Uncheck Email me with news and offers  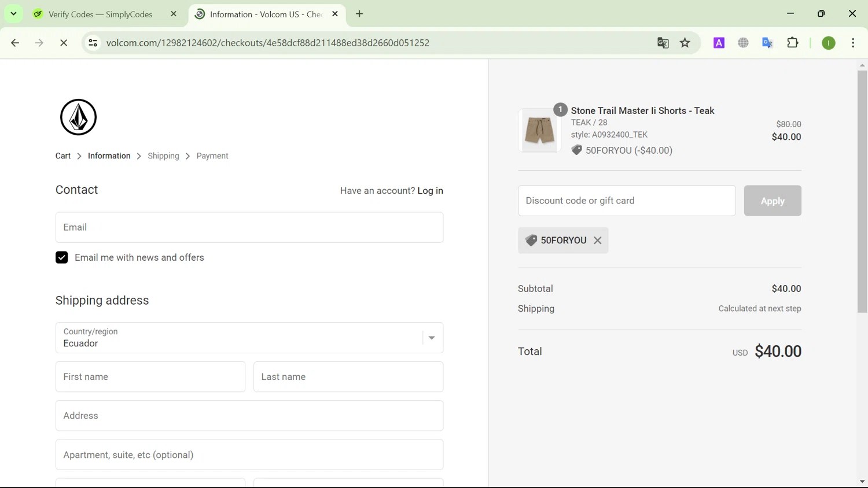[62, 257]
